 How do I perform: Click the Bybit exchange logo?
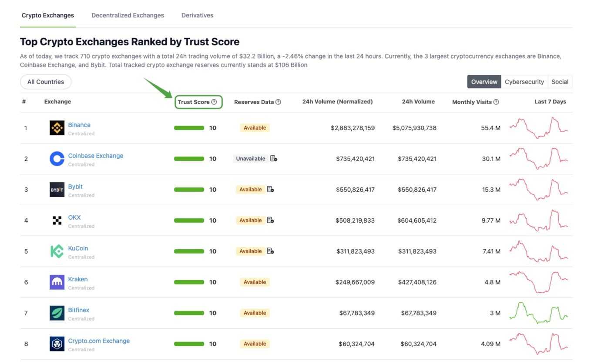(57, 190)
